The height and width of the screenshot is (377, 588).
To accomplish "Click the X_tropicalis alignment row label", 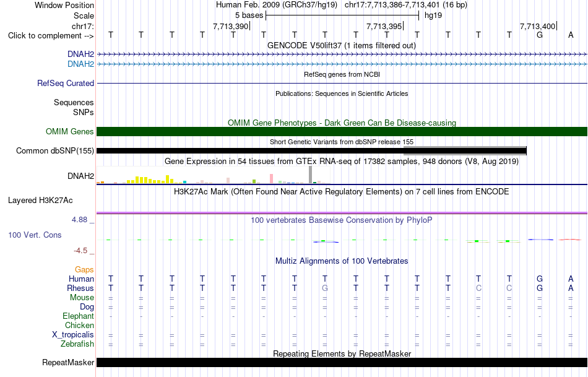I will [x=73, y=335].
